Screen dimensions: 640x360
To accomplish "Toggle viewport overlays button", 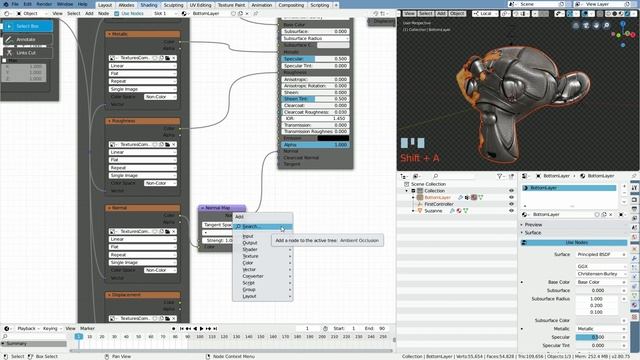I will (585, 13).
